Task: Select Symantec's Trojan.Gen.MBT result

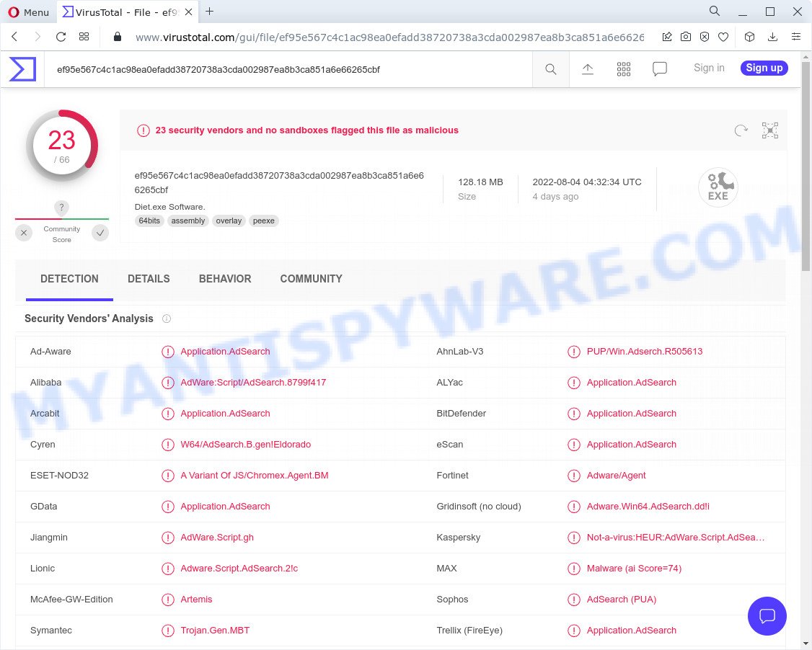Action: tap(215, 631)
